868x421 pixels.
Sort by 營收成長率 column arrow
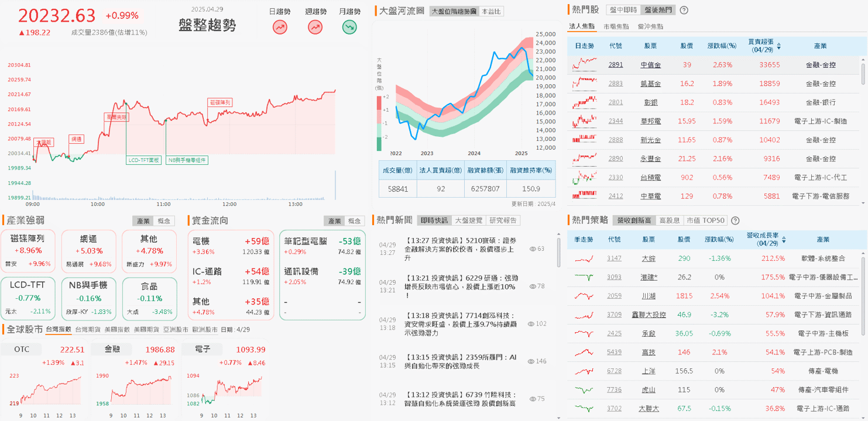pyautogui.click(x=783, y=240)
